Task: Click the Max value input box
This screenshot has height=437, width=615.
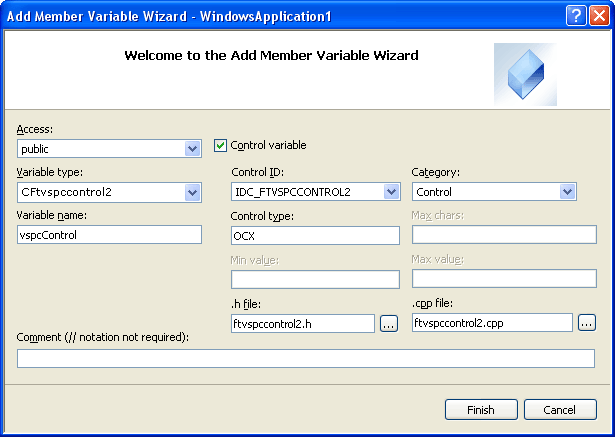Action: tap(504, 279)
